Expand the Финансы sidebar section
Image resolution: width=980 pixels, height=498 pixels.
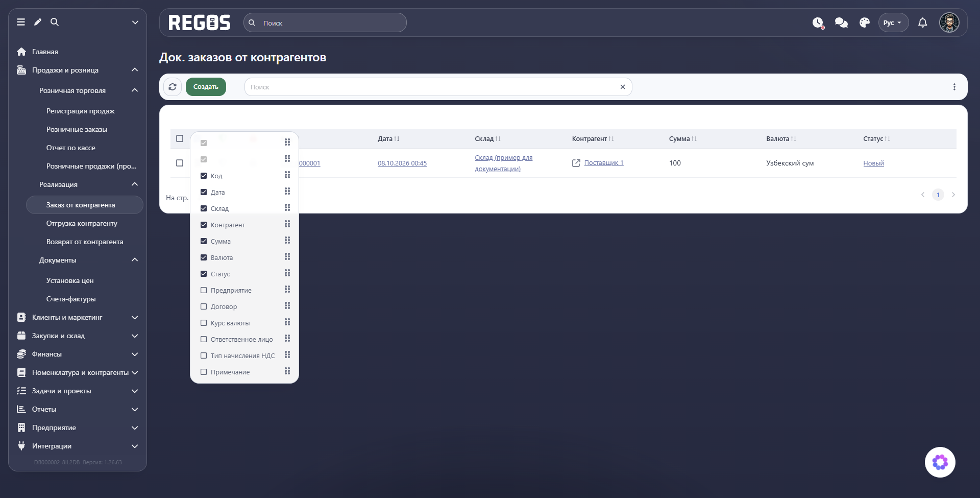pos(78,354)
